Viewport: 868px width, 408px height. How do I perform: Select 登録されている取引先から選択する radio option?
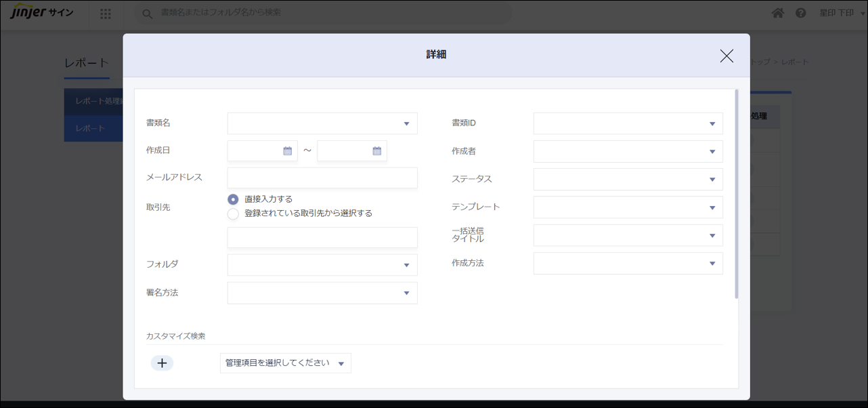pyautogui.click(x=233, y=213)
